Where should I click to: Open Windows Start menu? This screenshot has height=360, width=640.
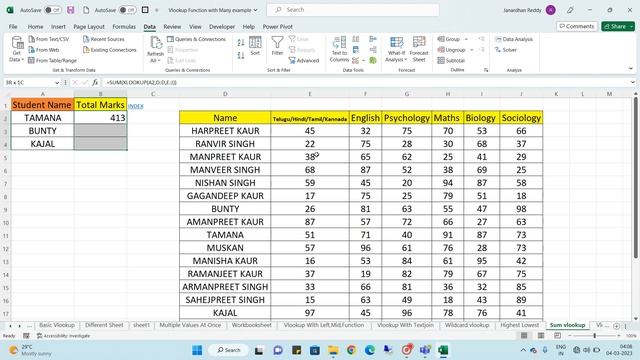pyautogui.click(x=197, y=350)
